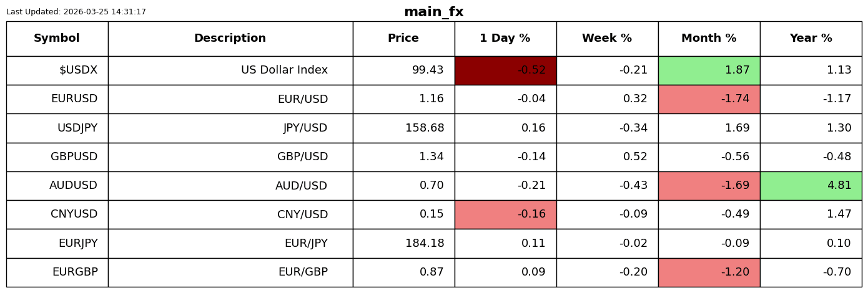This screenshot has height=293, width=868.
Task: Click the Symbol column header
Action: (57, 39)
